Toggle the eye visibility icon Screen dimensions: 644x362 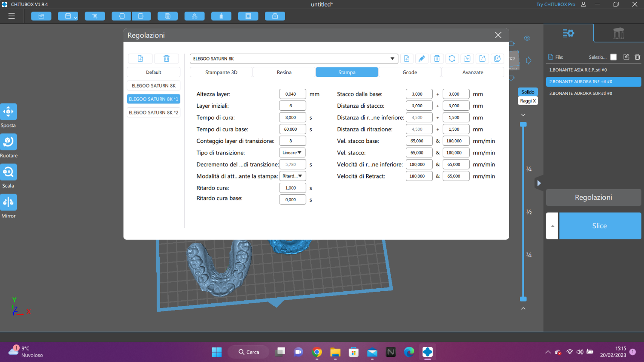[527, 39]
